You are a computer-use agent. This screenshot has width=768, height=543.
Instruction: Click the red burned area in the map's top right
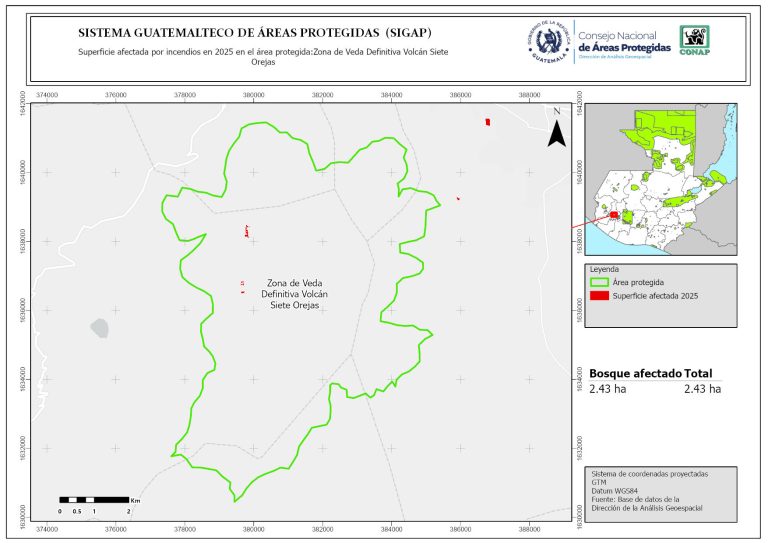click(x=487, y=122)
